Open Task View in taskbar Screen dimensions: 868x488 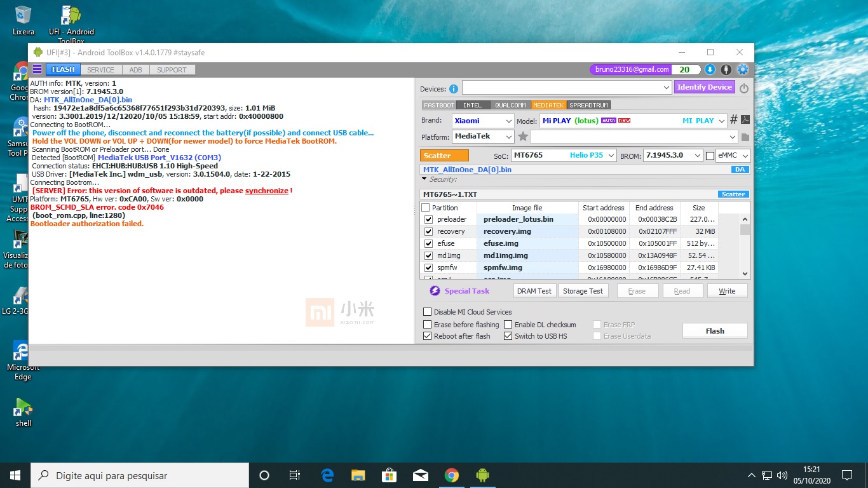click(x=295, y=475)
